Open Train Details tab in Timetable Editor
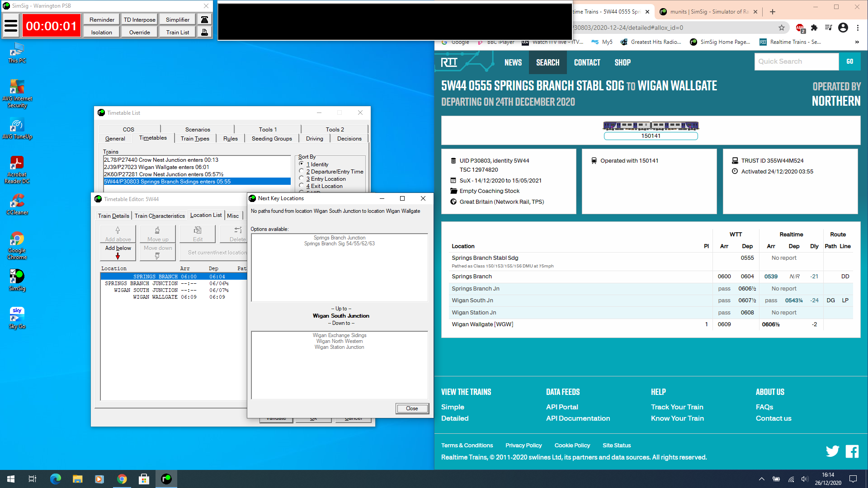This screenshot has width=868, height=488. point(113,216)
